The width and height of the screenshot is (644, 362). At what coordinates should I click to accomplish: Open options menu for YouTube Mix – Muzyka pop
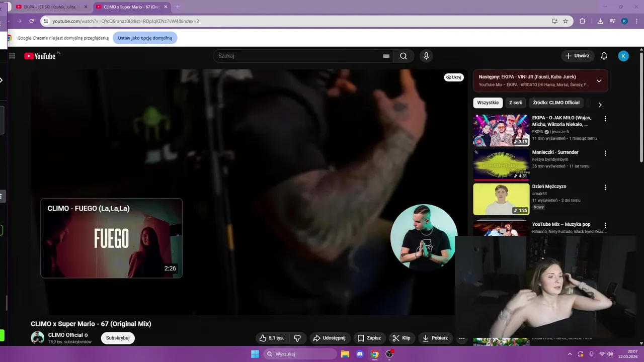pos(605,225)
